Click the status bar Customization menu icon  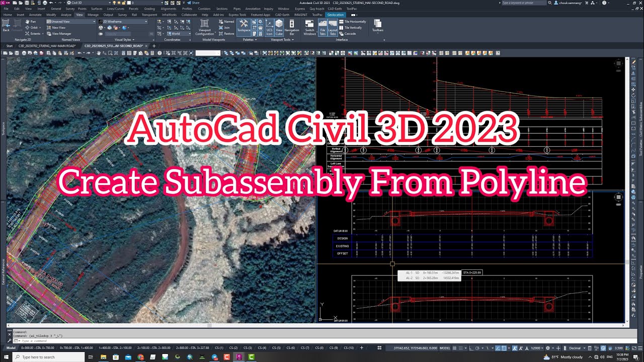640,348
